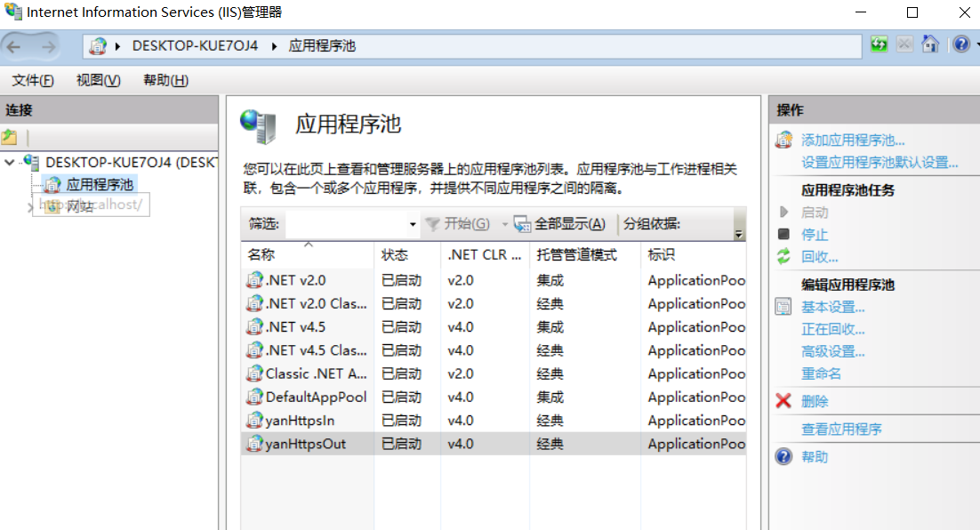Click the add application pool icon
Viewport: 980px width, 530px height.
coord(783,140)
